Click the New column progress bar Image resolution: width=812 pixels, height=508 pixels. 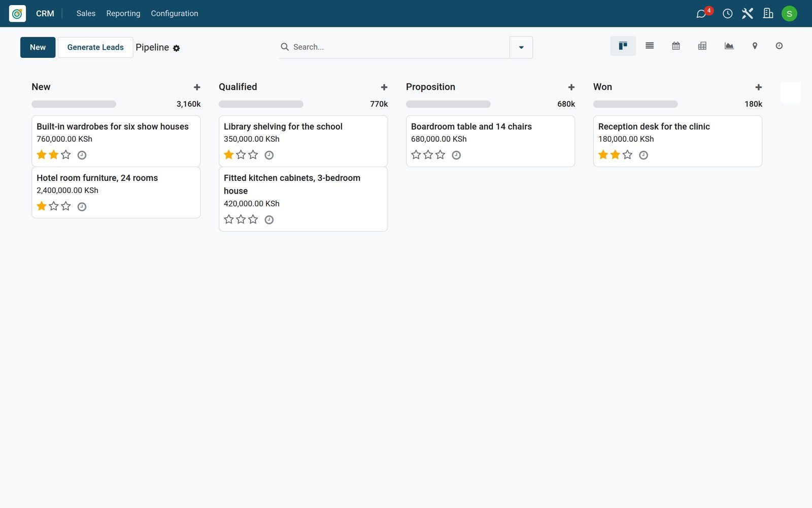74,104
